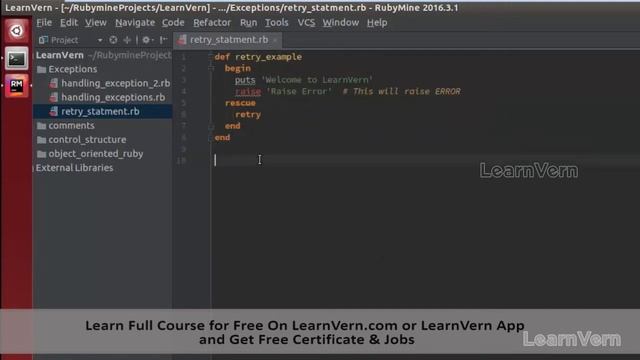Select handling_exceptions.rb in project tree
640x360 pixels.
pyautogui.click(x=113, y=98)
